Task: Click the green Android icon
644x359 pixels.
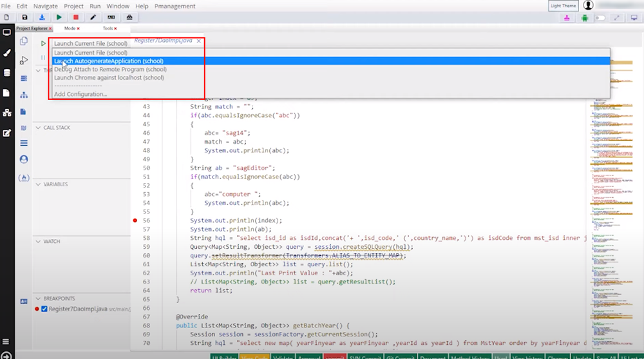Action: (584, 17)
